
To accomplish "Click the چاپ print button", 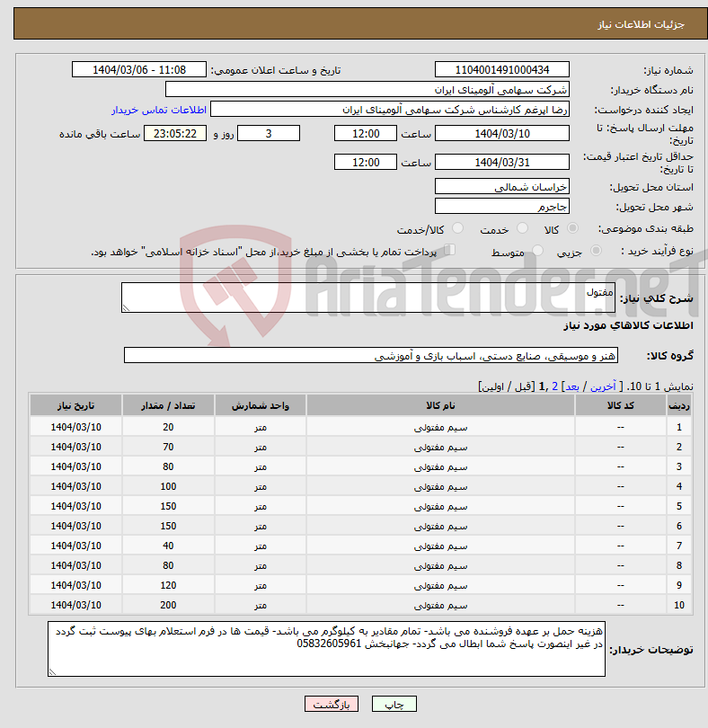I will (394, 704).
